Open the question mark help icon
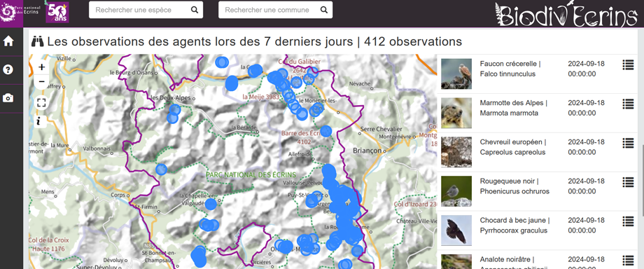Image resolution: width=644 pixels, height=269 pixels. (8, 69)
